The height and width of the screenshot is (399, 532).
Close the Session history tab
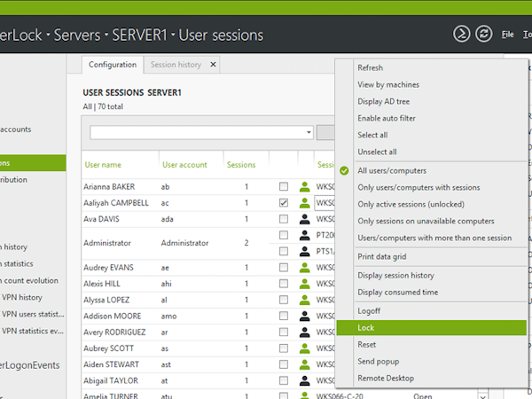pos(213,64)
